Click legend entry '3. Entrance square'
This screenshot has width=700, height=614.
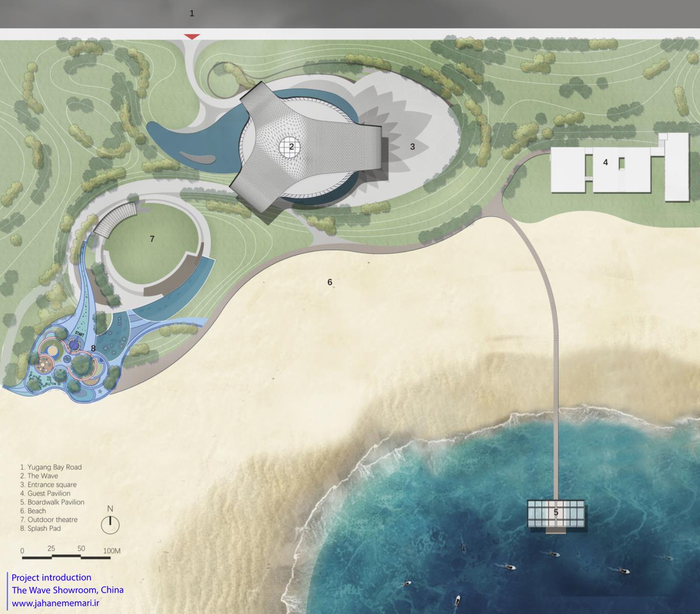coord(48,485)
